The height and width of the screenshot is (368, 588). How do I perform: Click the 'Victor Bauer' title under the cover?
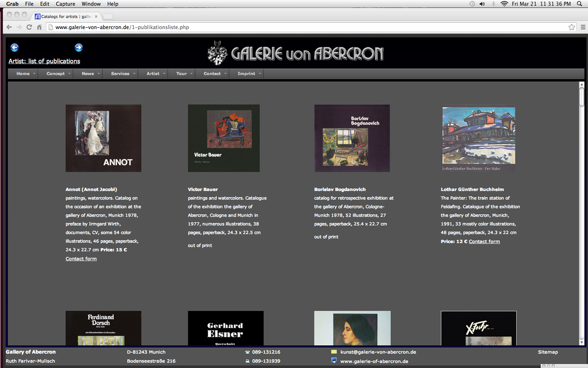click(x=203, y=189)
